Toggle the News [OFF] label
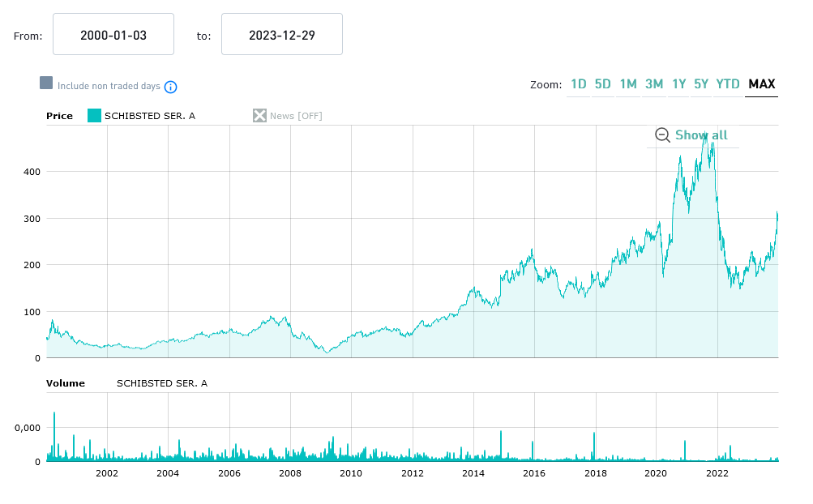Screen dimensions: 813x504 point(296,116)
